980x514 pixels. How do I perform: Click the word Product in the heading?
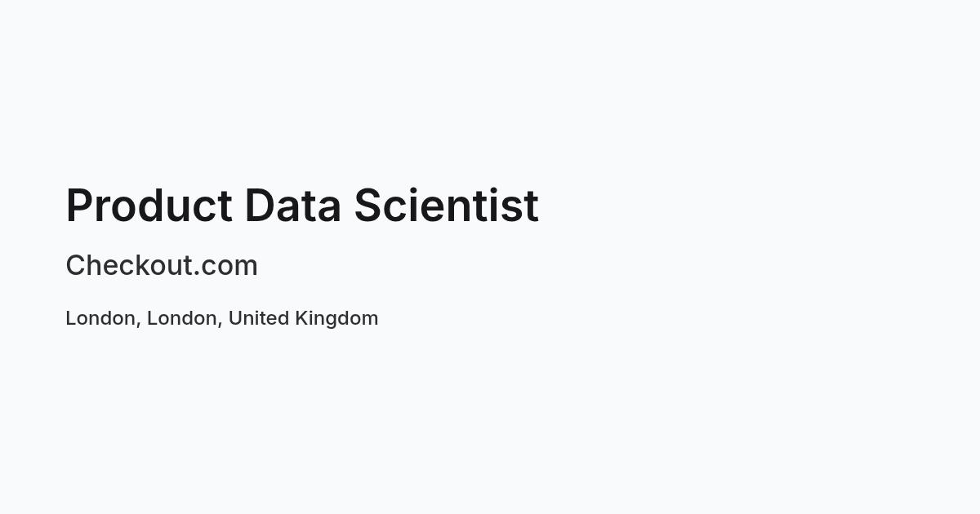click(x=149, y=206)
